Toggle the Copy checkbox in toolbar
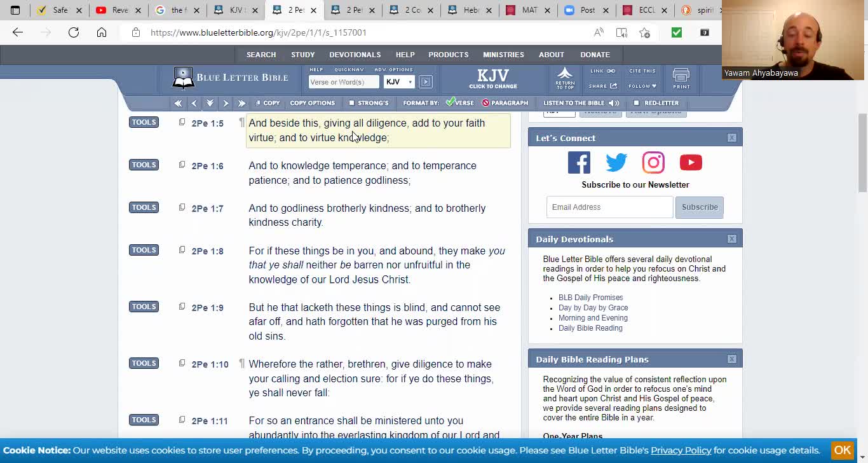Viewport: 868px width, 463px height. 258,103
